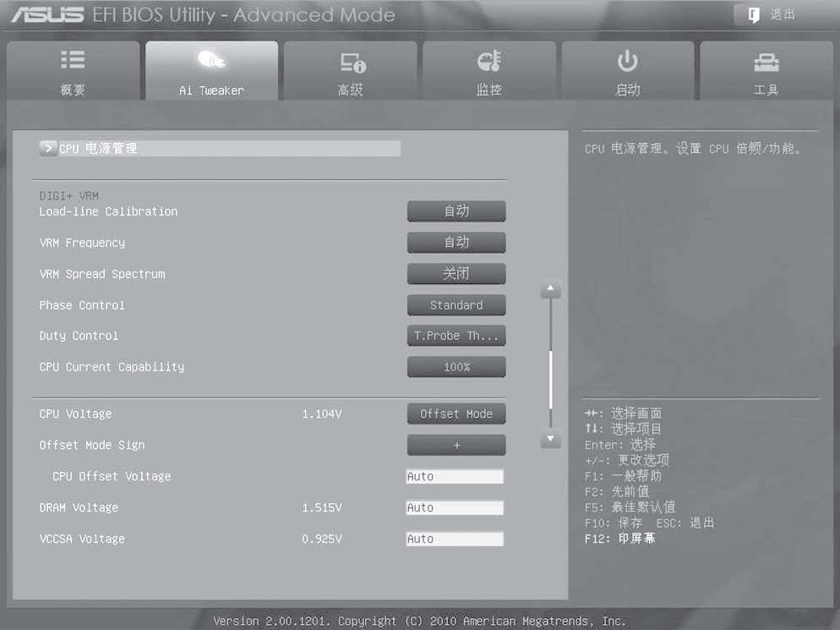Select the VRM Spread Spectrum label
The height and width of the screenshot is (630, 840).
point(102,274)
